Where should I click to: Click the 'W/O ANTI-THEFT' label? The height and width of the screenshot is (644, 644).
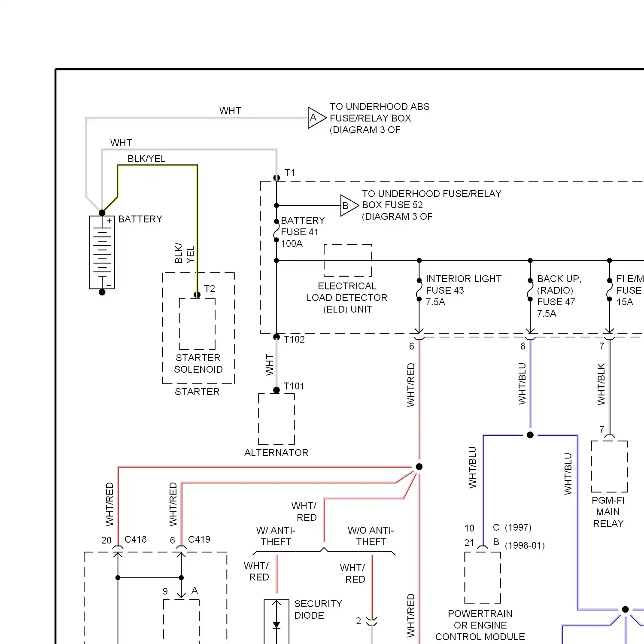point(371,536)
